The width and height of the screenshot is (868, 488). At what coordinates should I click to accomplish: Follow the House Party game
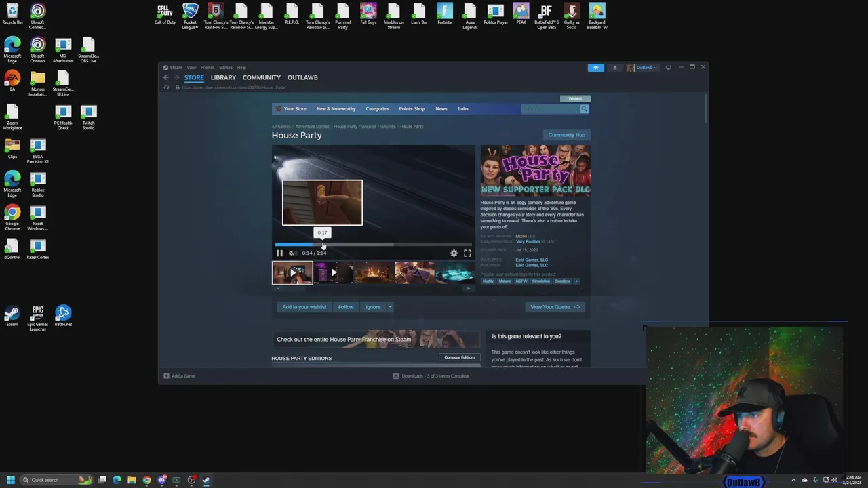coord(346,307)
